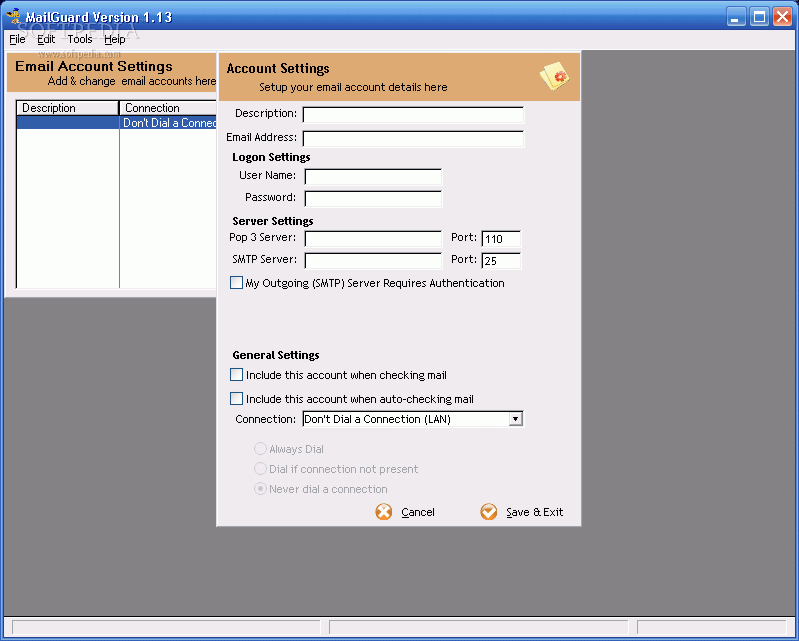Click the Save & Exit button label
The width and height of the screenshot is (799, 641).
coord(535,512)
